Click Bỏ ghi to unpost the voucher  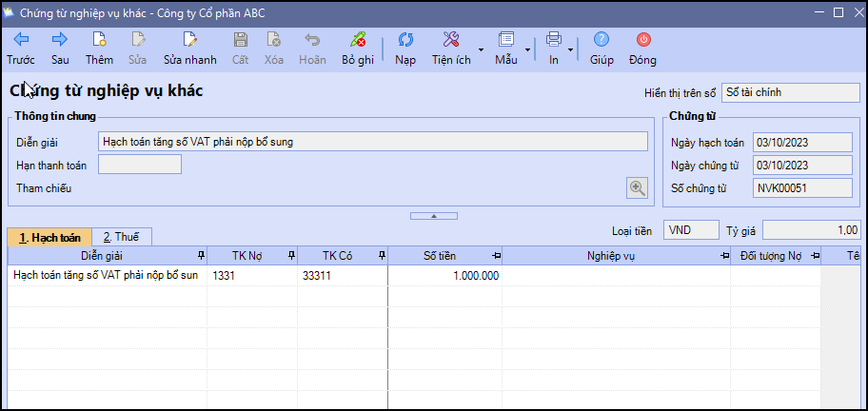coord(358,40)
